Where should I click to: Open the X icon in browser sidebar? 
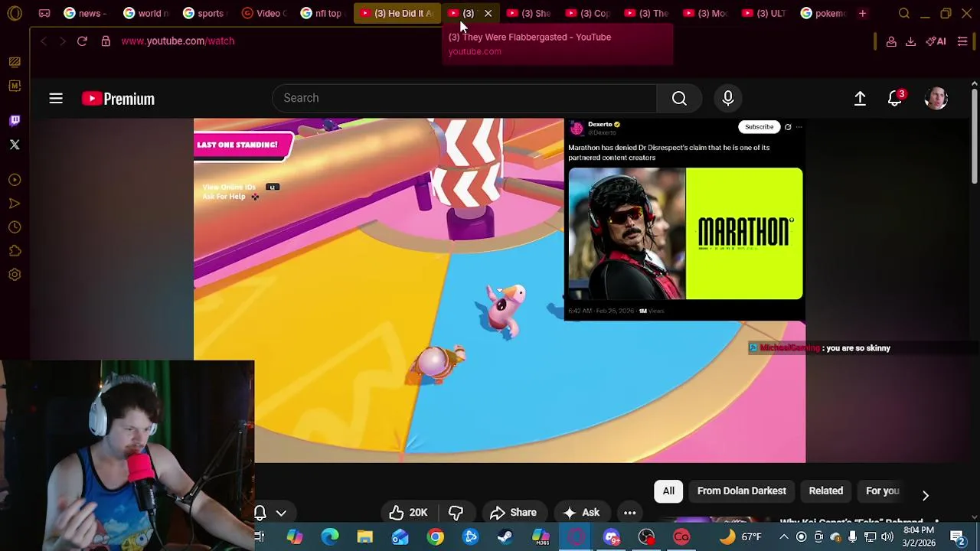click(15, 144)
